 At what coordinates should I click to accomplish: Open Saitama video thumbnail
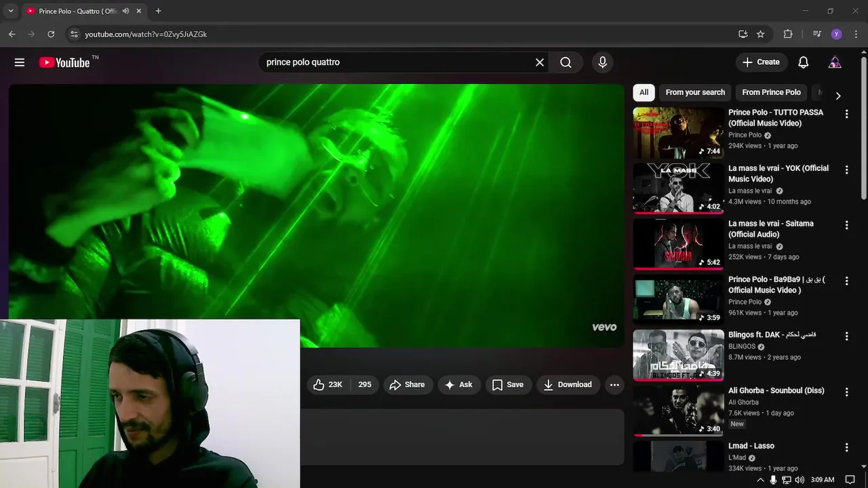coord(678,244)
